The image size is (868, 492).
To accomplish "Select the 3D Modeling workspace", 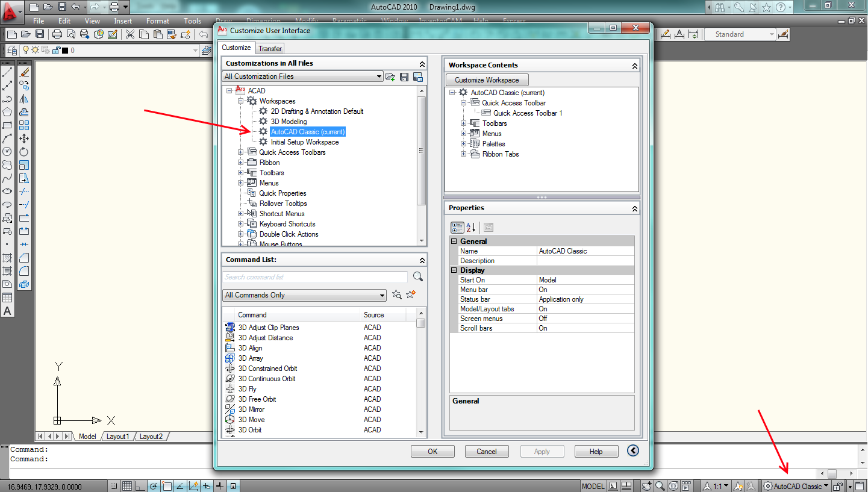I will [x=289, y=122].
